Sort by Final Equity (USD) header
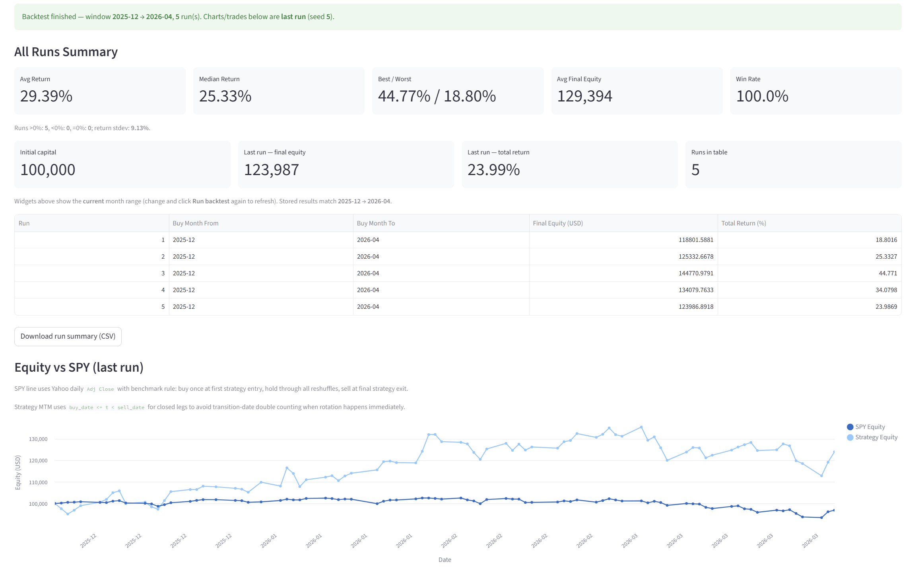Viewport: 924px width, 575px height. [558, 223]
